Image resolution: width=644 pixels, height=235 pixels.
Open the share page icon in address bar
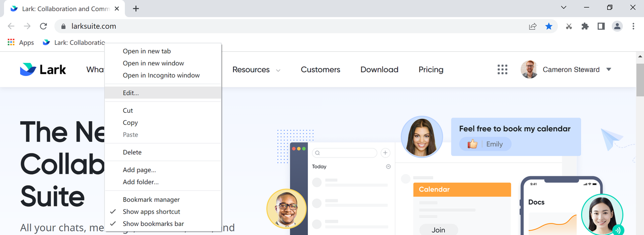(x=533, y=26)
